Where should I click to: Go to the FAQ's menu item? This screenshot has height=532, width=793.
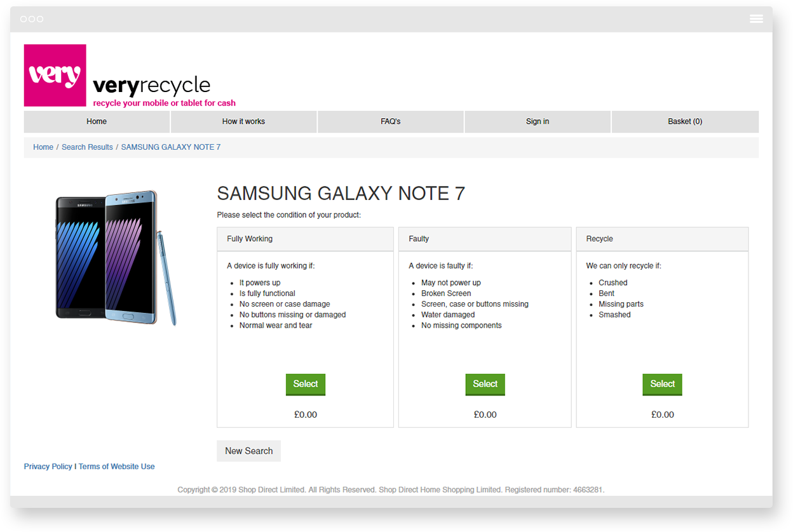tap(391, 122)
